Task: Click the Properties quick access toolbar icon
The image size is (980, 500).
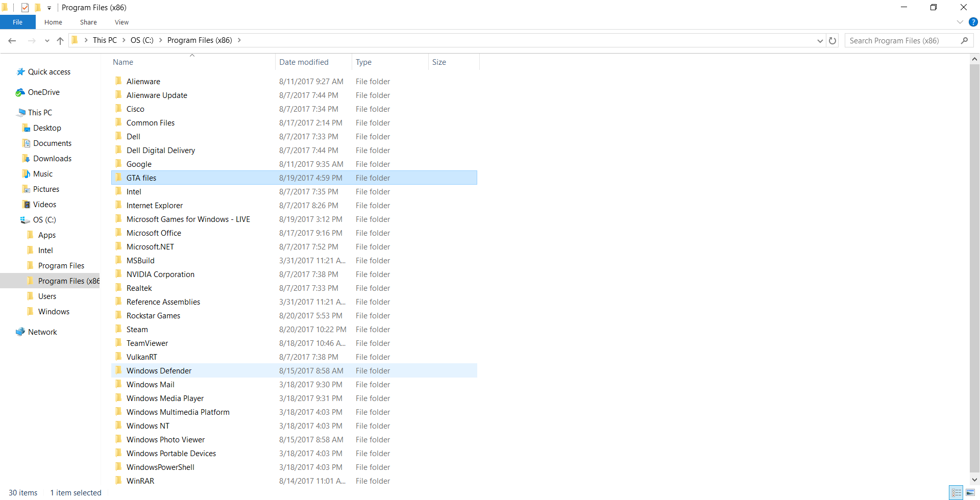Action: pyautogui.click(x=25, y=8)
